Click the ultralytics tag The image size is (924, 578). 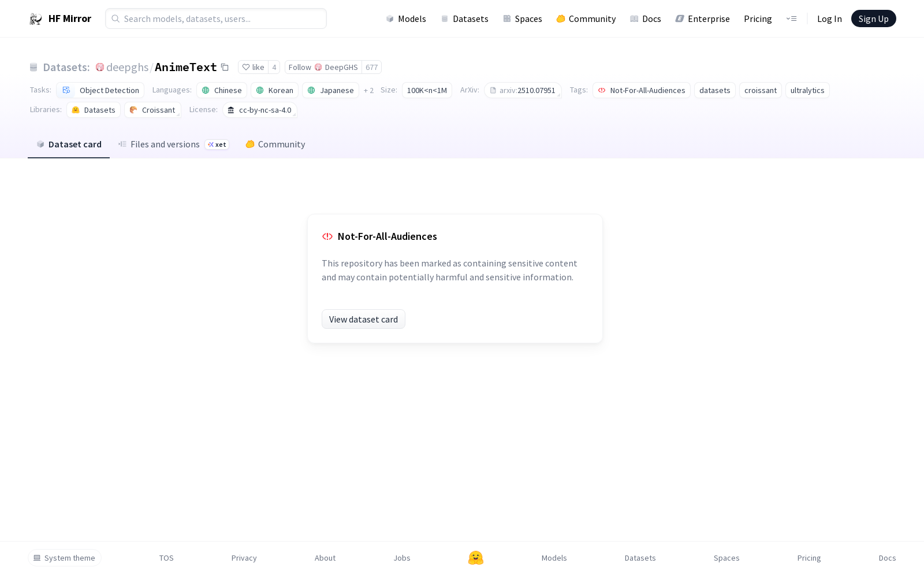coord(807,90)
